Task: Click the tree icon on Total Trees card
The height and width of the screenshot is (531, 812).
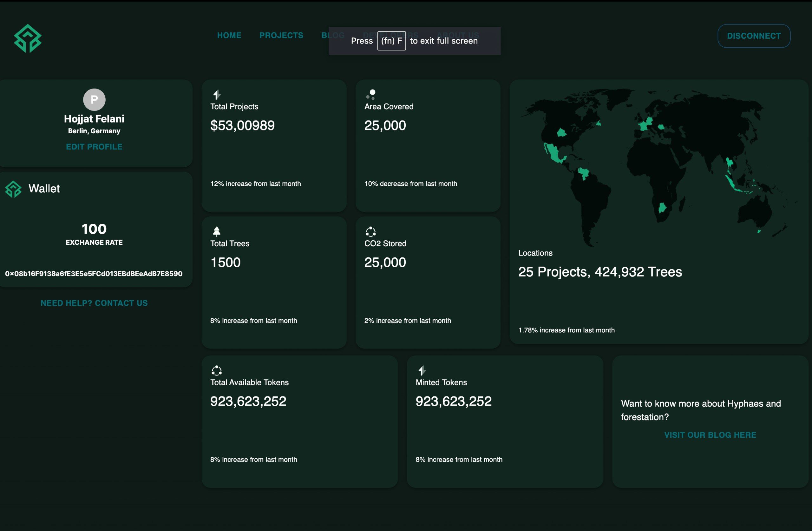Action: pos(217,231)
